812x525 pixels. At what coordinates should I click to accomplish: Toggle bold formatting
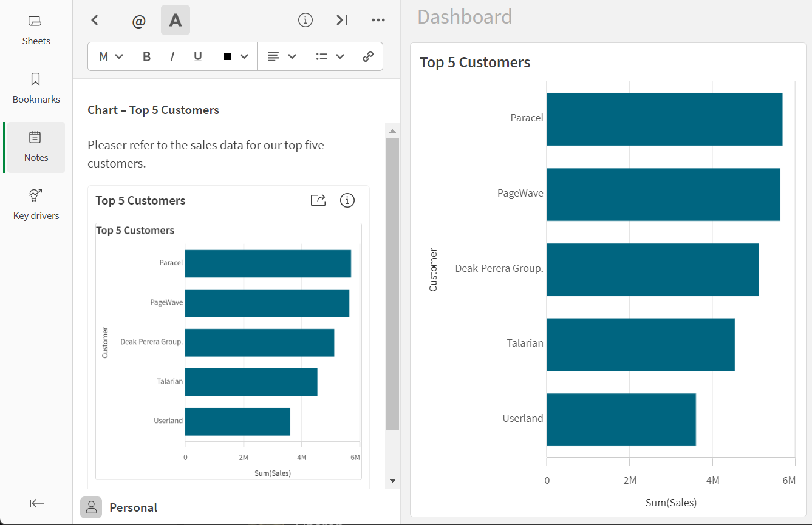146,56
